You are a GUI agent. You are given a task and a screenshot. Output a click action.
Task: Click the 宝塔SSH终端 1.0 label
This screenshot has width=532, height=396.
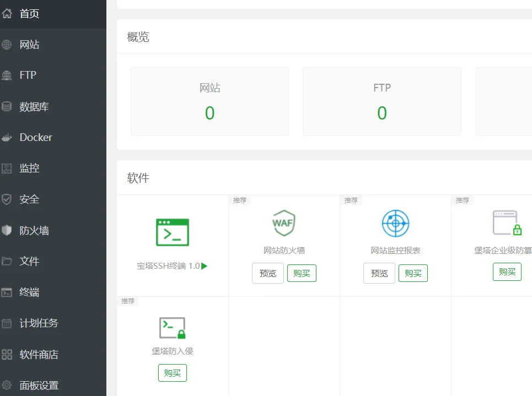pos(168,266)
